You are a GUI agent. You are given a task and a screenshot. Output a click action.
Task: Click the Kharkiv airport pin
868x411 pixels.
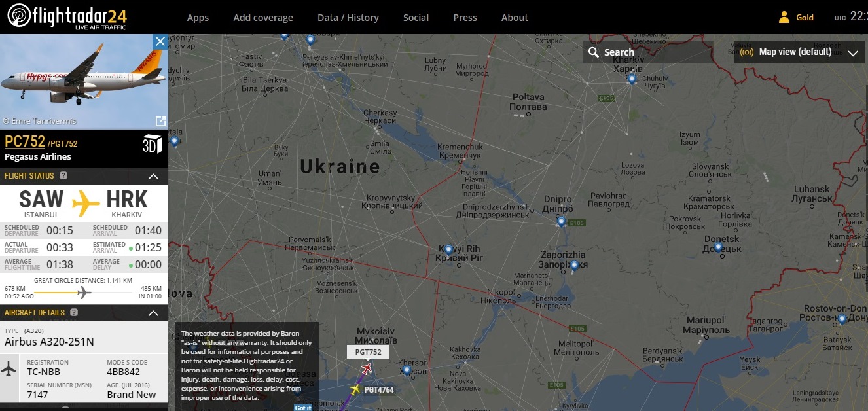631,79
